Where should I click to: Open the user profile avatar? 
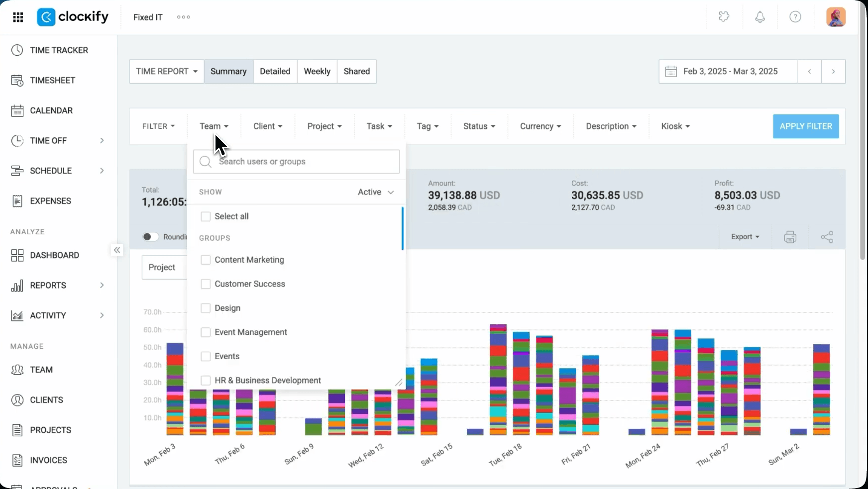coord(836,17)
